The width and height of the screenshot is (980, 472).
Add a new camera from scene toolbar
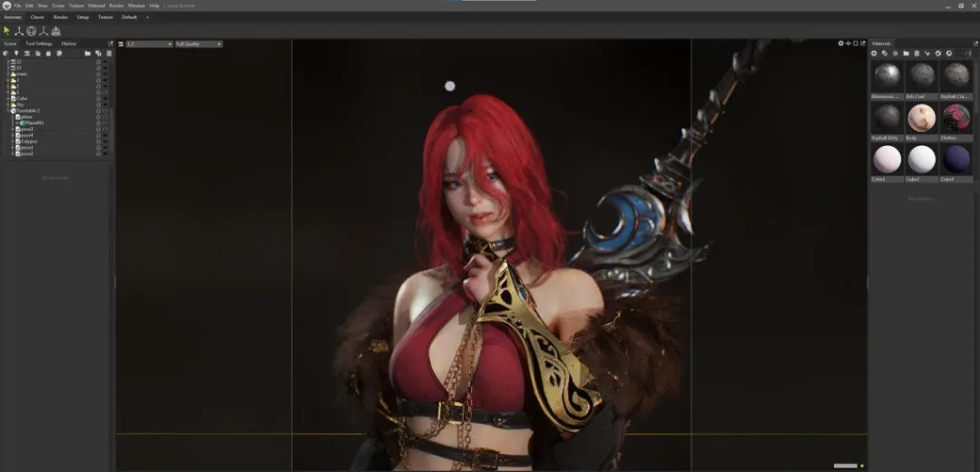pos(27,54)
